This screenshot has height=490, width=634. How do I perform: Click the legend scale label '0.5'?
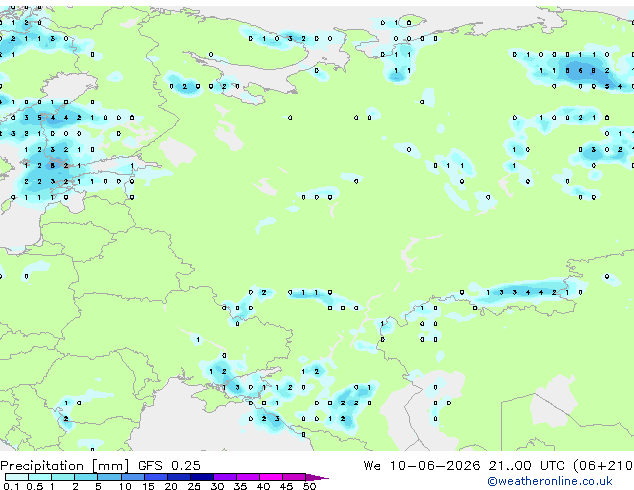tap(35, 486)
